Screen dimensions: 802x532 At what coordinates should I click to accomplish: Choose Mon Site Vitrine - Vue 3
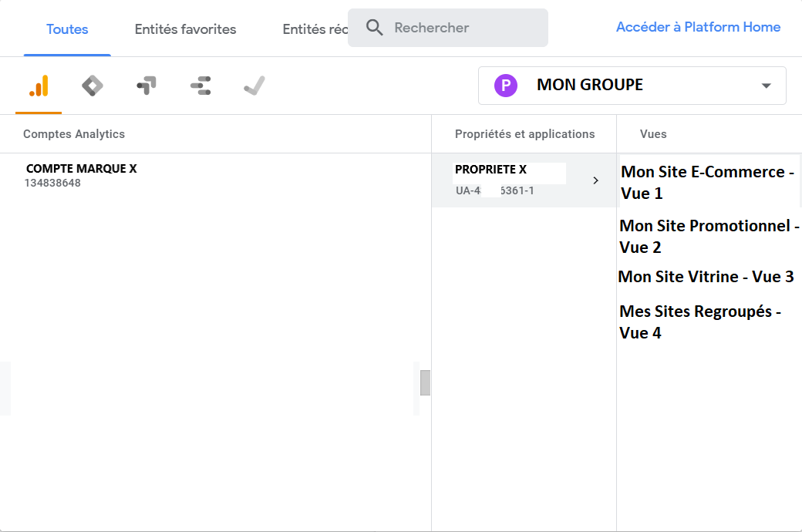click(706, 276)
